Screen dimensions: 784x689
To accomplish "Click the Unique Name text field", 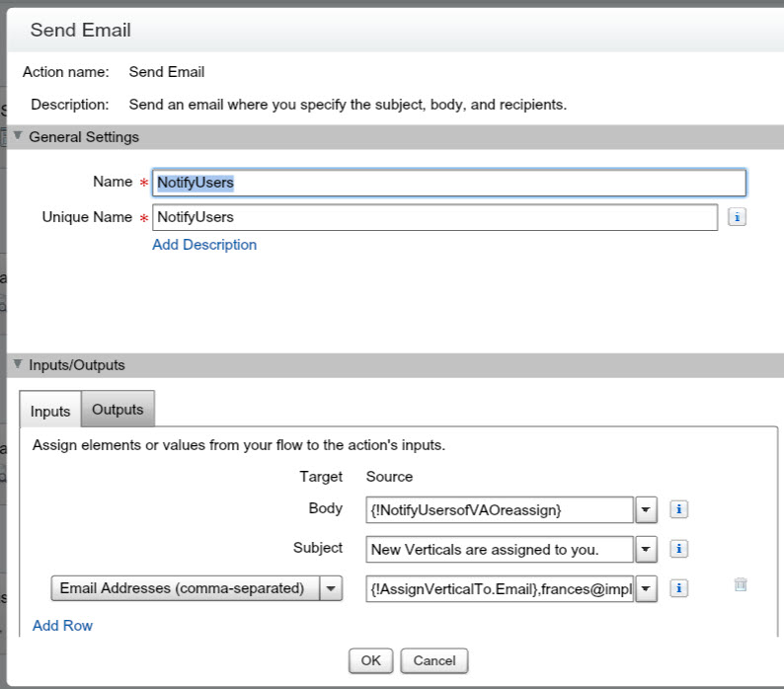I will click(x=434, y=217).
